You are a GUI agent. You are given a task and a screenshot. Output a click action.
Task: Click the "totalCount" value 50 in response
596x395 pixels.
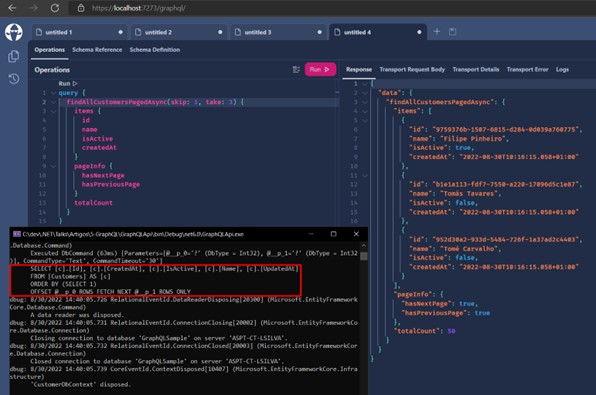pos(451,331)
